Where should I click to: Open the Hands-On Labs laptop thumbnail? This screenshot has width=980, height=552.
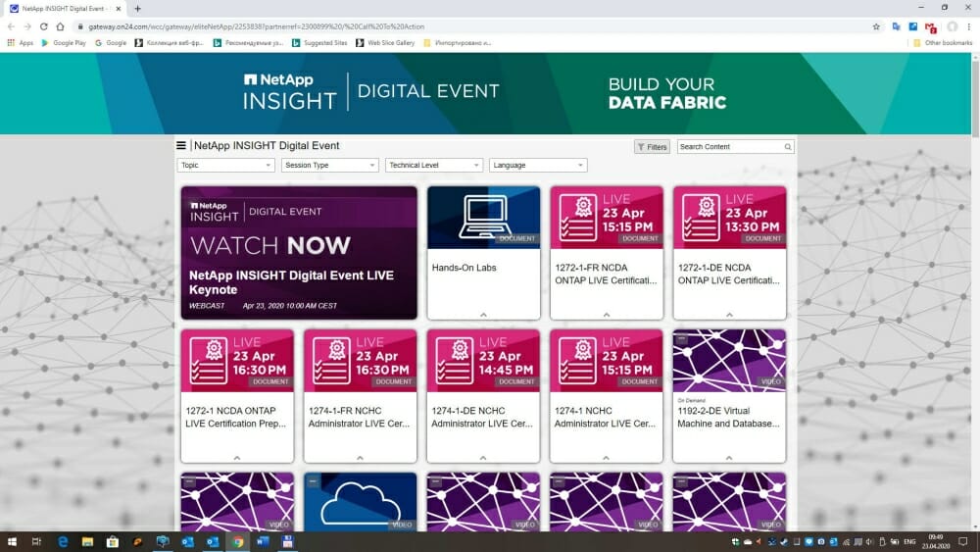point(484,217)
